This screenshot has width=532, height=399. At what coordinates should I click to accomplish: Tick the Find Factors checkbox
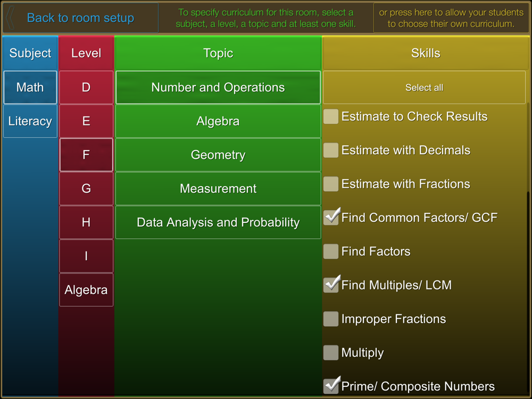click(331, 252)
